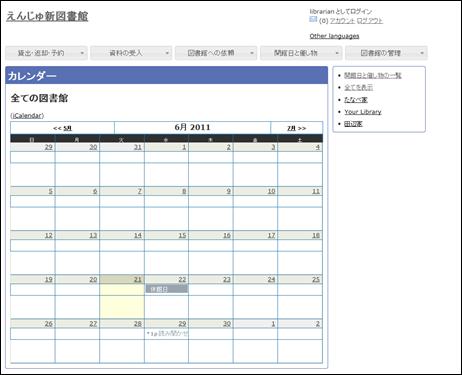
Task: Click the day number 5
Action: (x=50, y=191)
